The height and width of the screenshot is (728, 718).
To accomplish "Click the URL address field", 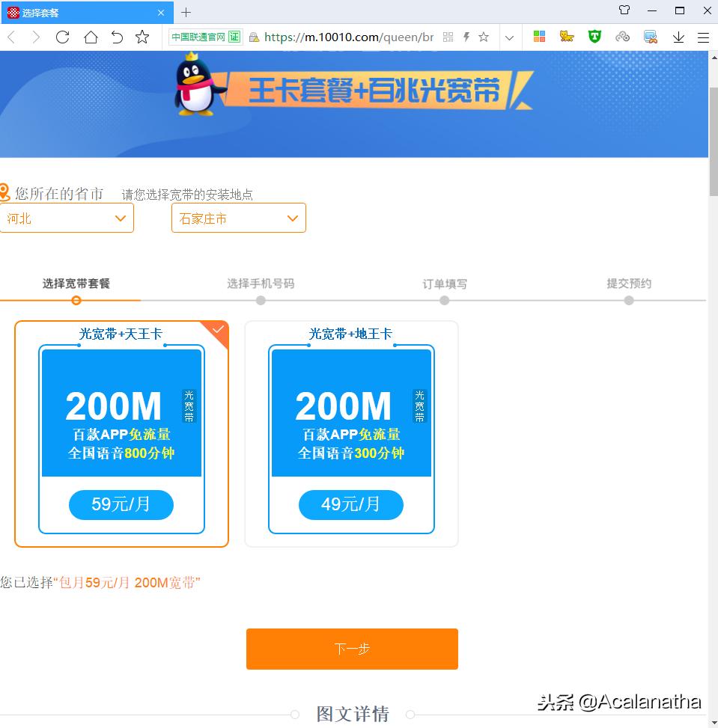I will pos(349,37).
